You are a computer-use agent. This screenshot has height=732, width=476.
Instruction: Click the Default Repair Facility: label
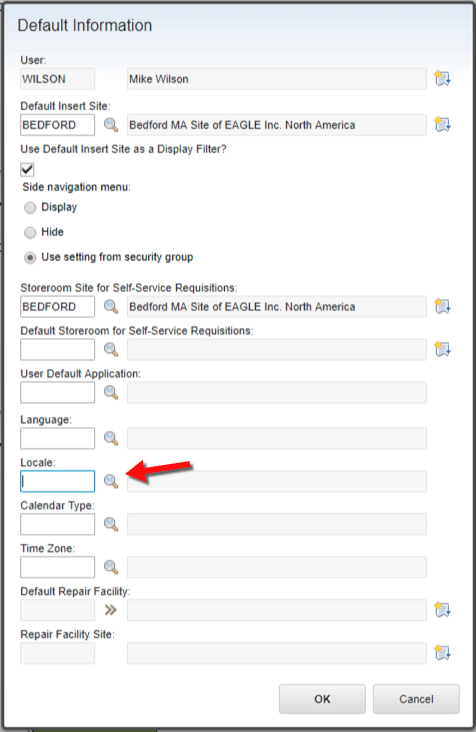(x=75, y=591)
